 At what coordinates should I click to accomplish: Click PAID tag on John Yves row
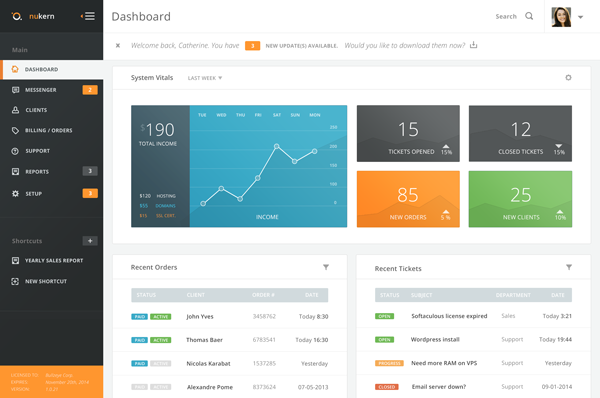coord(139,316)
